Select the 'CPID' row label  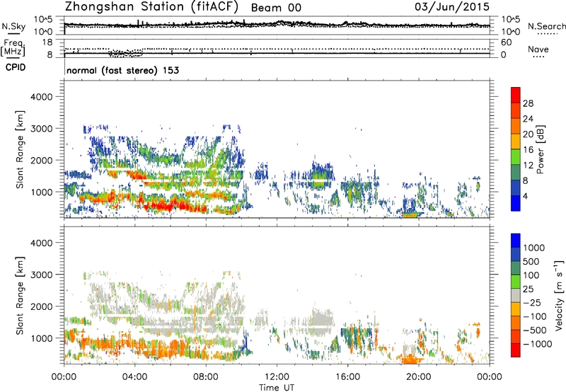coord(16,67)
